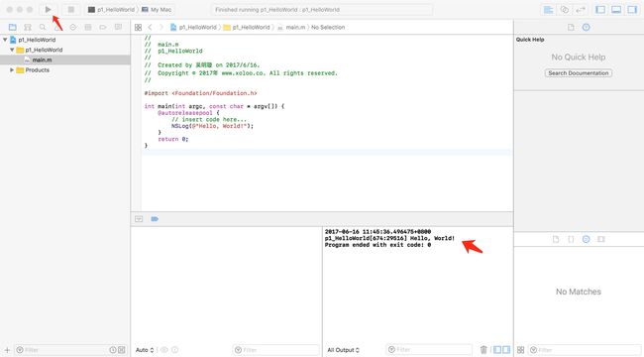The width and height of the screenshot is (644, 357).
Task: Toggle breakpoints activation in debug bar
Action: (155, 219)
